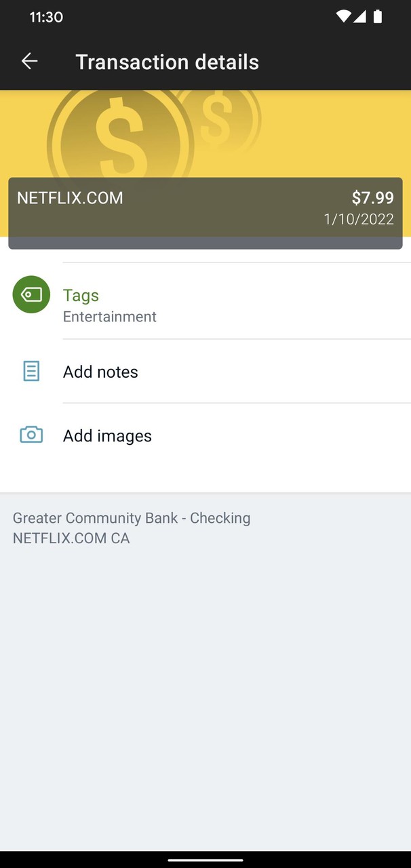Select the NETFLIX.COM CA merchant text

coord(71,538)
